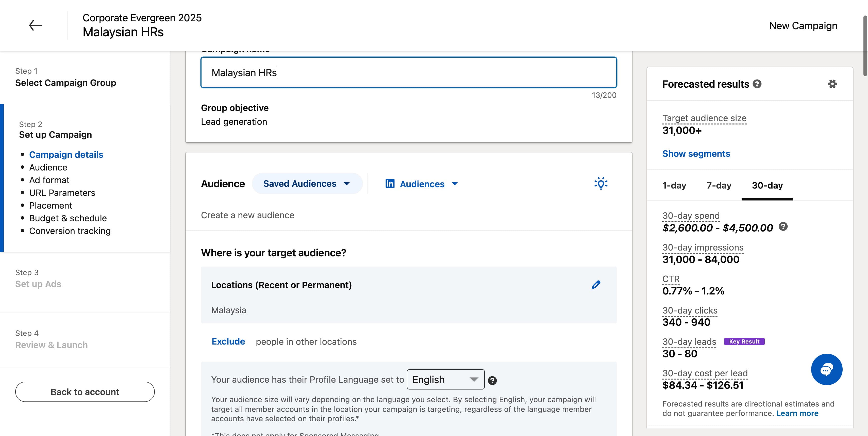Click the 30-day leads label
Viewport: 868px width, 436px height.
[689, 341]
